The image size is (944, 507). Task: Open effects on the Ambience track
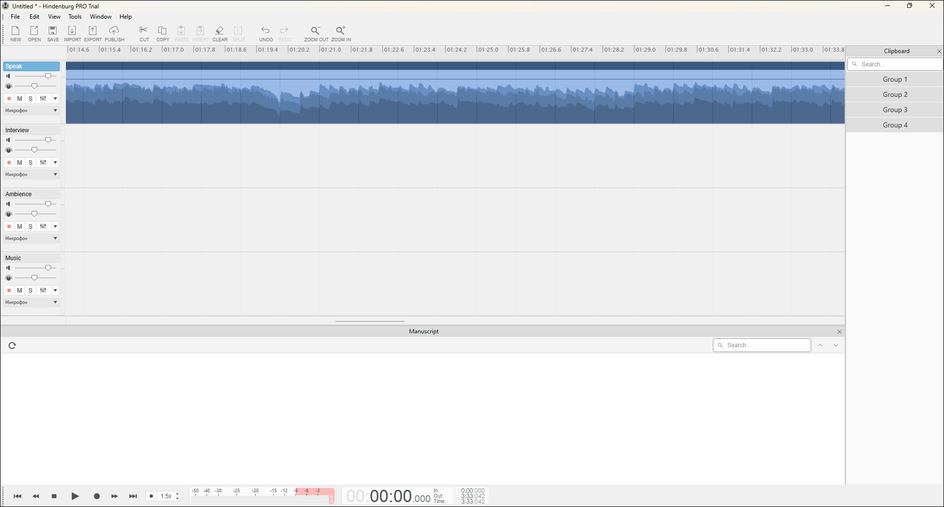click(x=43, y=226)
